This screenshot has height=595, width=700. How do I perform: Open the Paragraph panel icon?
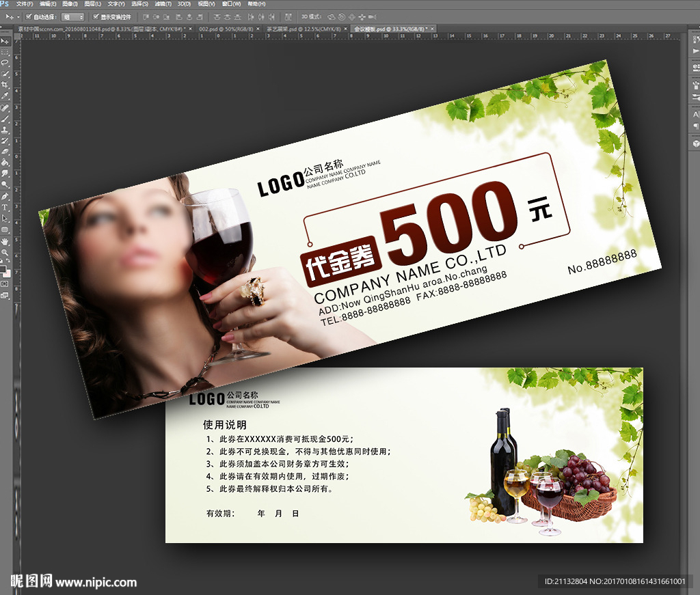pos(695,126)
